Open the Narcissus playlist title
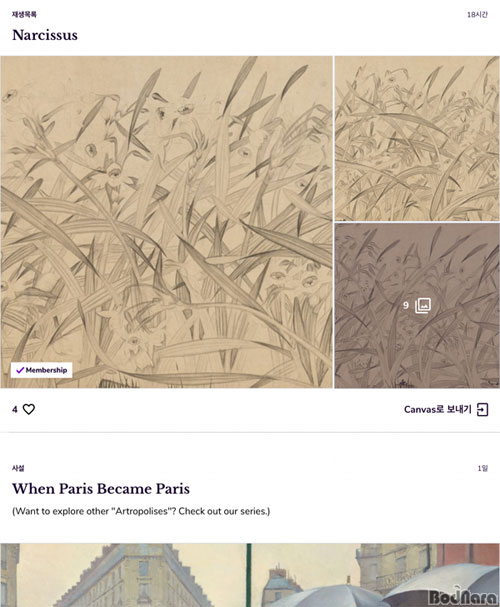The image size is (500, 607). [x=45, y=35]
